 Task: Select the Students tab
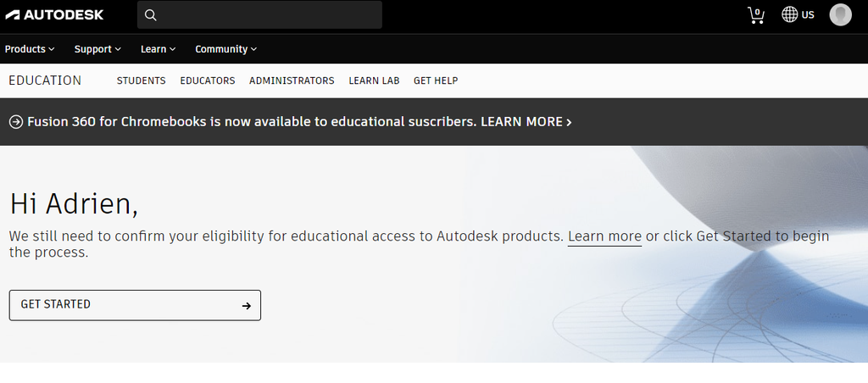click(x=141, y=80)
